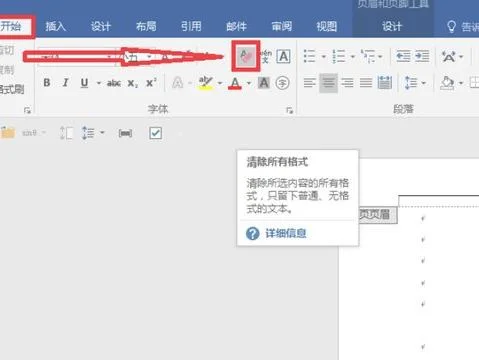This screenshot has height=360, width=479.
Task: Apply strikethrough (abc) formatting
Action: pyautogui.click(x=114, y=83)
